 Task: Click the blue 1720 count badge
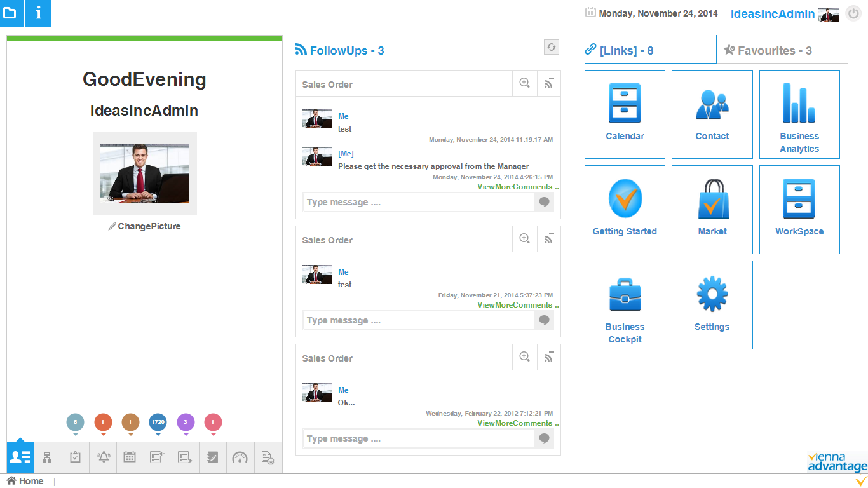[158, 422]
